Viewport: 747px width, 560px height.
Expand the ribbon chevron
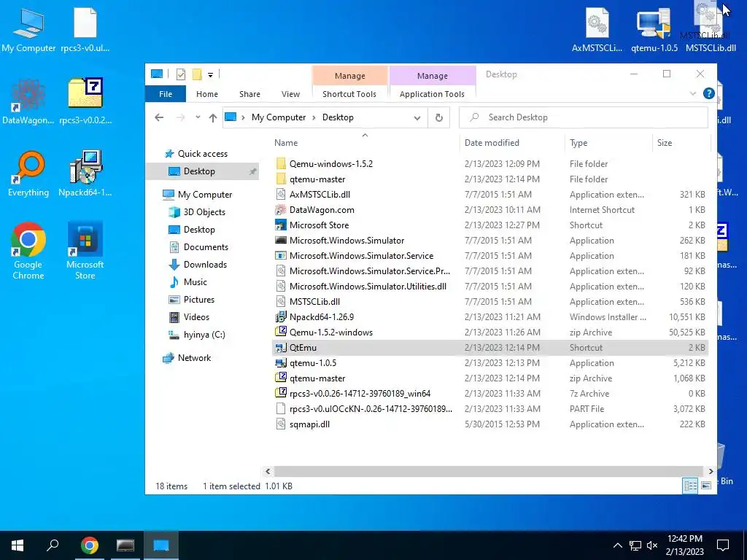pos(693,94)
